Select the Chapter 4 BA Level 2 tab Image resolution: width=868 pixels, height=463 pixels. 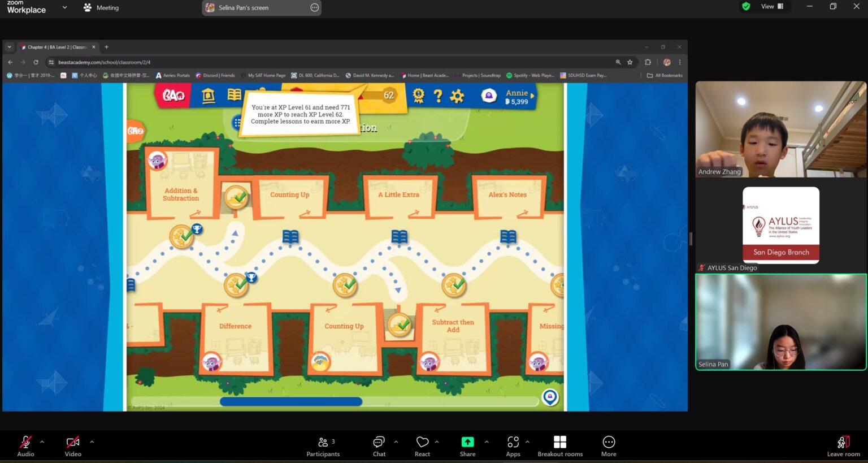57,47
